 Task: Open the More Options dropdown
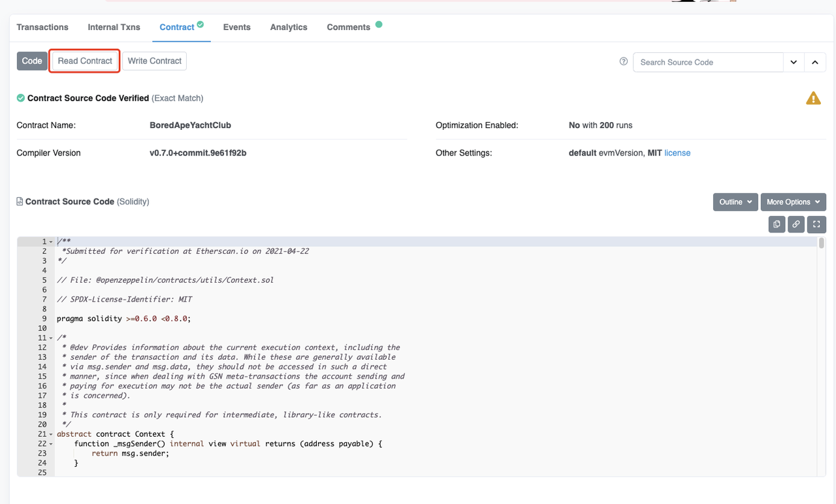point(793,202)
